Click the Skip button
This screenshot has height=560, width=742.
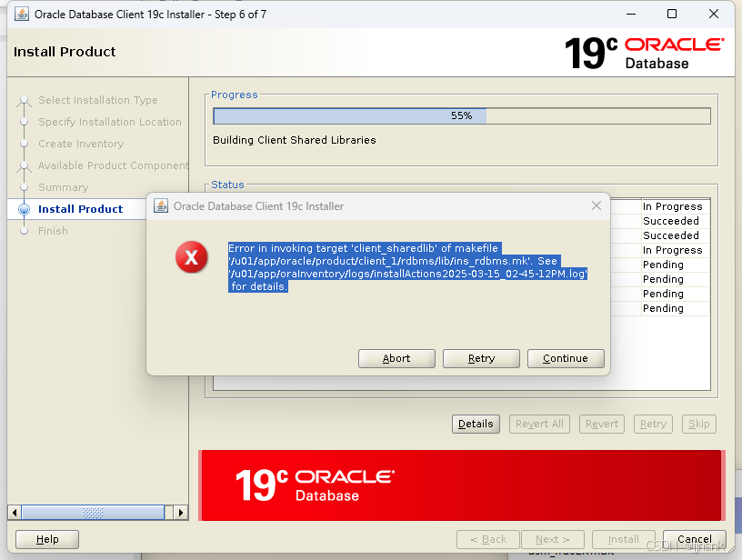click(699, 424)
